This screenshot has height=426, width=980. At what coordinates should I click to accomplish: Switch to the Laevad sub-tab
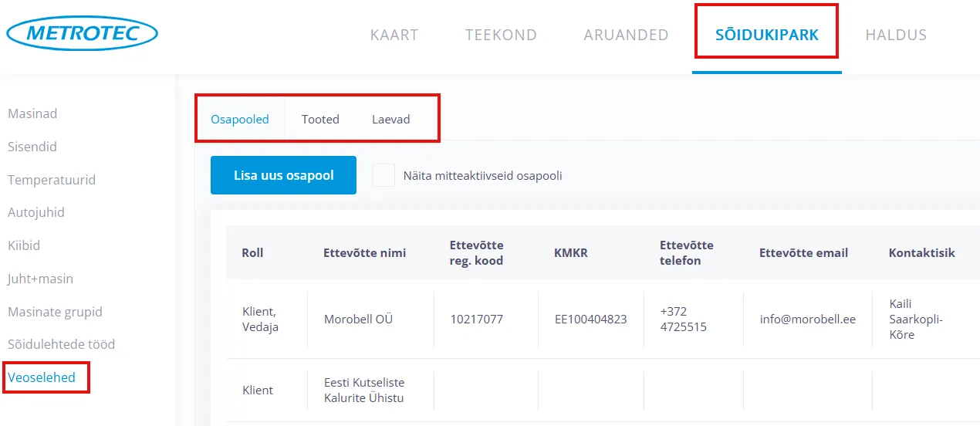[391, 120]
